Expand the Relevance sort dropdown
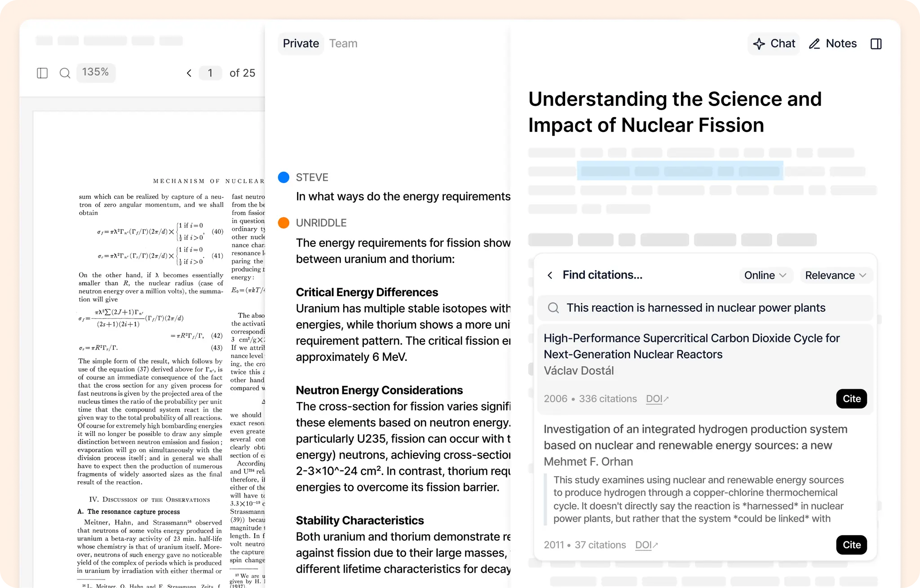The image size is (920, 588). 836,275
